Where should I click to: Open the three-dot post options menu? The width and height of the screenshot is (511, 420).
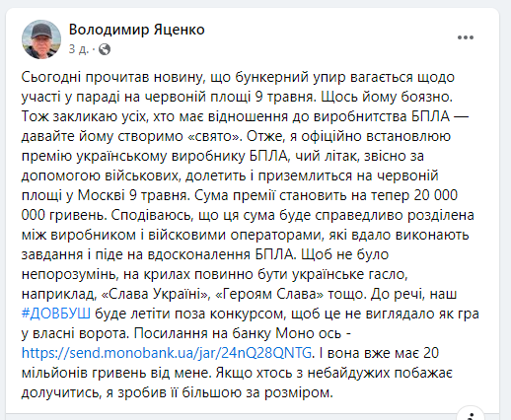[466, 37]
